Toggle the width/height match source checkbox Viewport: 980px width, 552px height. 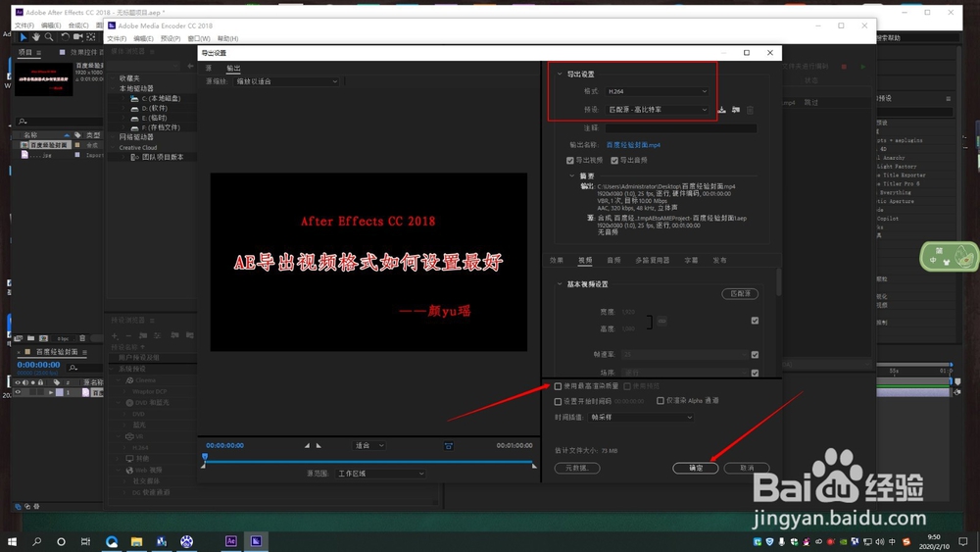pyautogui.click(x=755, y=321)
